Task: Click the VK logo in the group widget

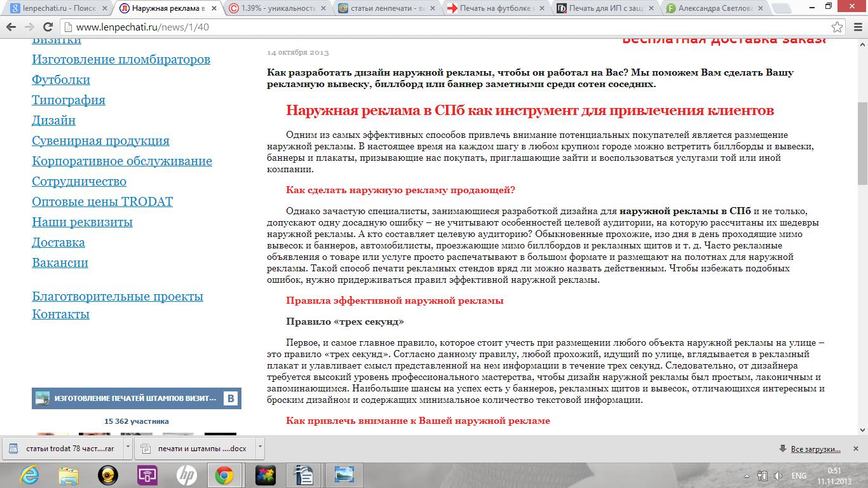Action: click(x=231, y=398)
